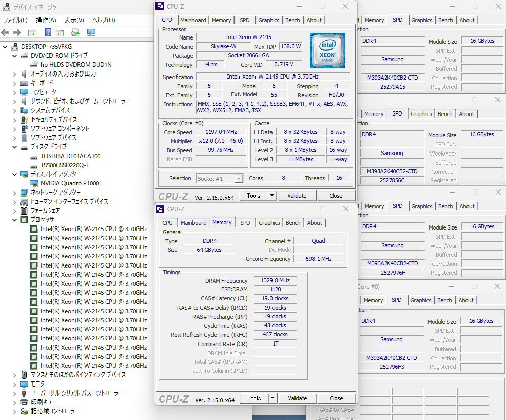This screenshot has width=506, height=420.
Task: Click the Forward arrow in Device Manager toolbar
Action: coord(16,32)
